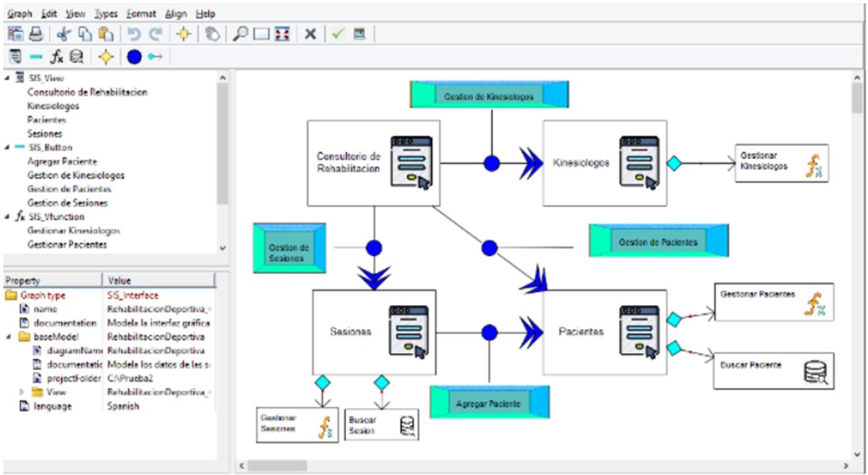Click the tree panel vertical scrollbar thumb
This screenshot has width=868, height=475.
[222, 144]
